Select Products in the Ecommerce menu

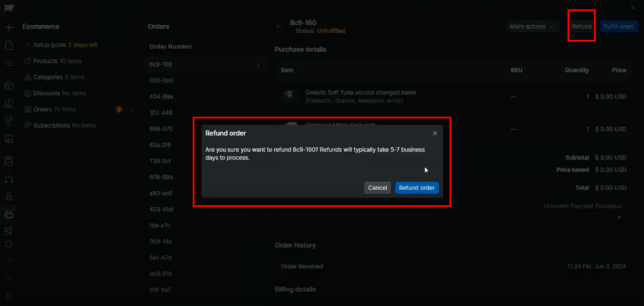tap(45, 61)
